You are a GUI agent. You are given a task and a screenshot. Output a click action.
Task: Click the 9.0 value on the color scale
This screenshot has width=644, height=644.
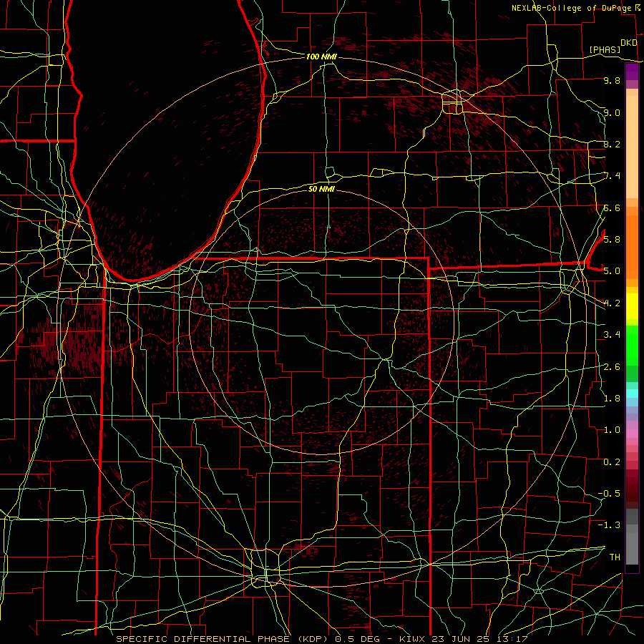612,112
